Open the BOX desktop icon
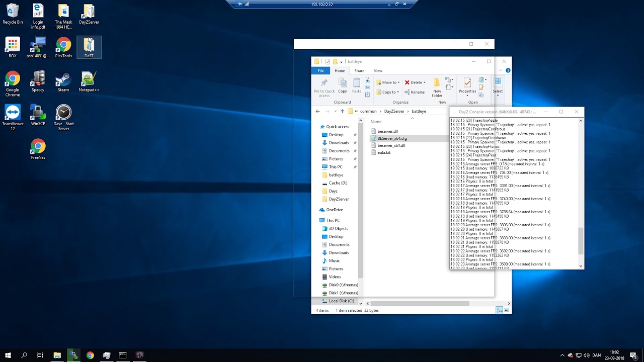This screenshot has width=644, height=362. [x=13, y=48]
